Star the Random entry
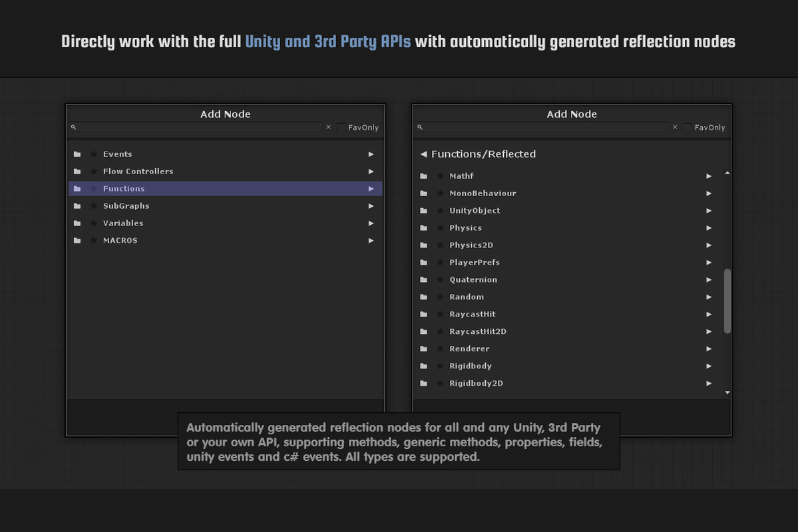This screenshot has height=532, width=798. pos(440,297)
